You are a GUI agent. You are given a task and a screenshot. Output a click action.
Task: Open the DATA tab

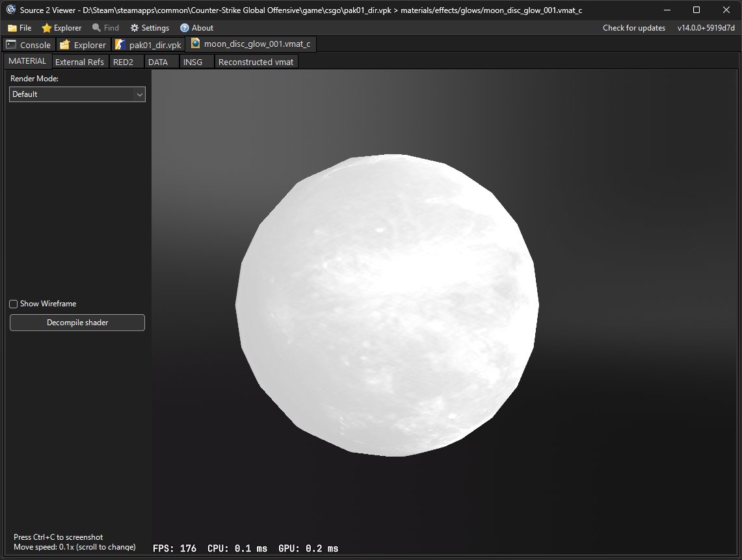coord(158,62)
